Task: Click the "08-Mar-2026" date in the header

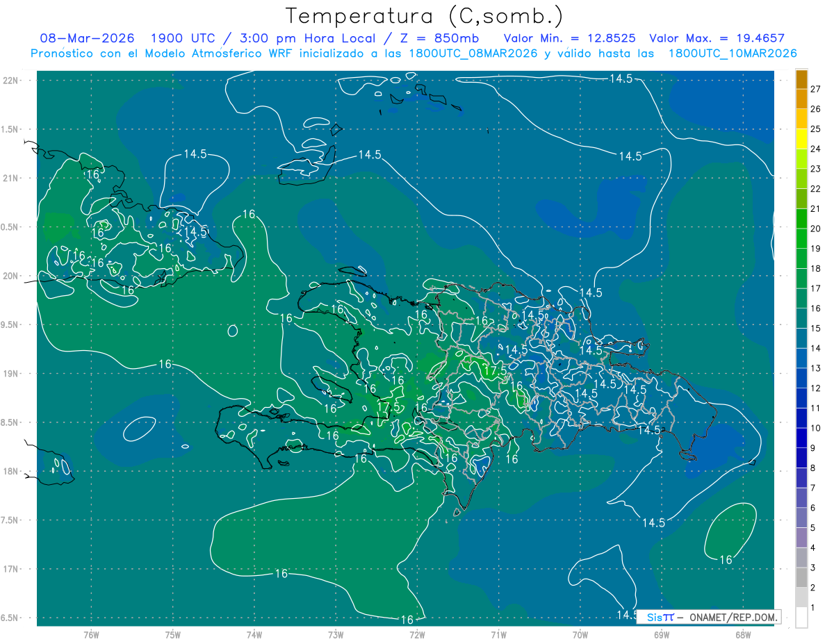Action: pos(86,38)
